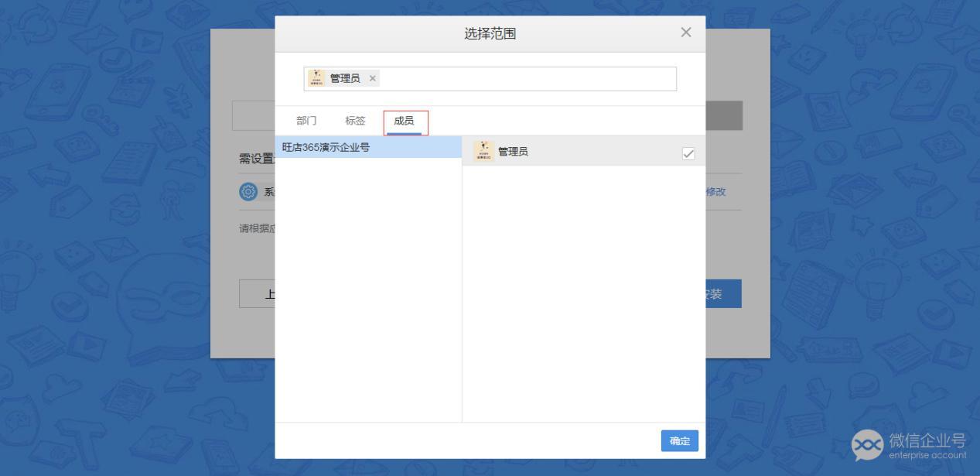Image resolution: width=980 pixels, height=476 pixels.
Task: Click the 修改 link behind the dialog
Action: (x=716, y=192)
